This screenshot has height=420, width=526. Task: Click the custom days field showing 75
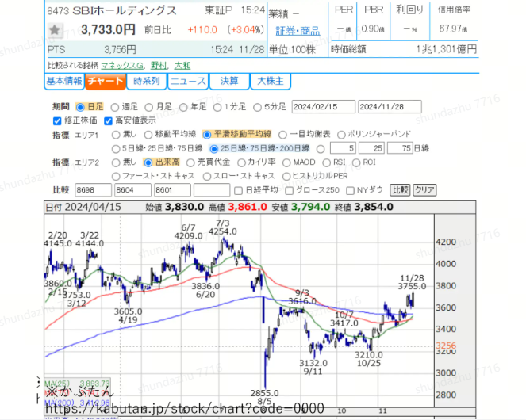[x=400, y=148]
